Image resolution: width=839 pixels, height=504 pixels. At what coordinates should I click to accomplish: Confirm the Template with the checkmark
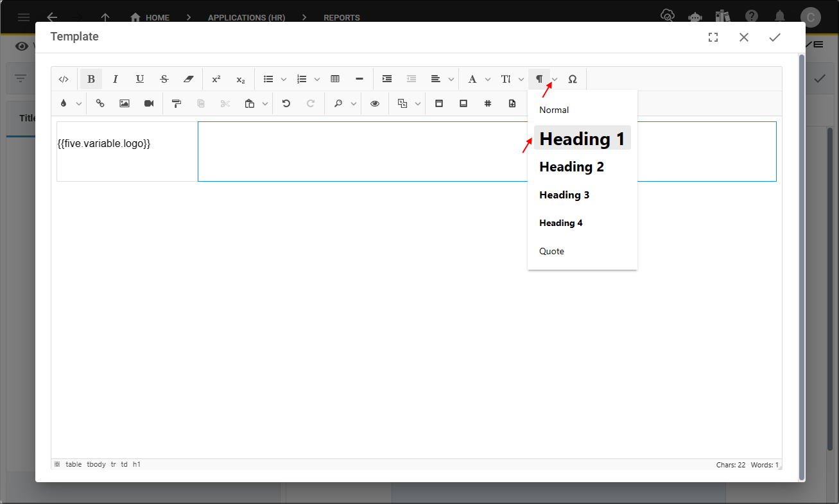tap(775, 37)
